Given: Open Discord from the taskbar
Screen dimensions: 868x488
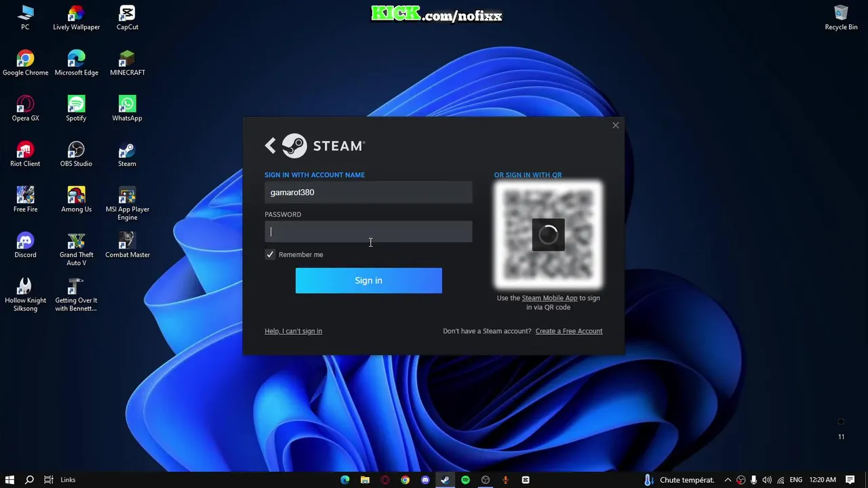Looking at the screenshot, I should (425, 480).
